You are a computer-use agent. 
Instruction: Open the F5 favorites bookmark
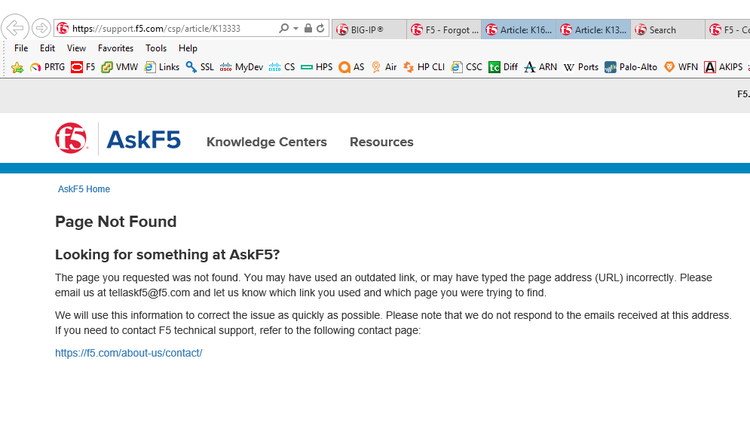pos(83,67)
